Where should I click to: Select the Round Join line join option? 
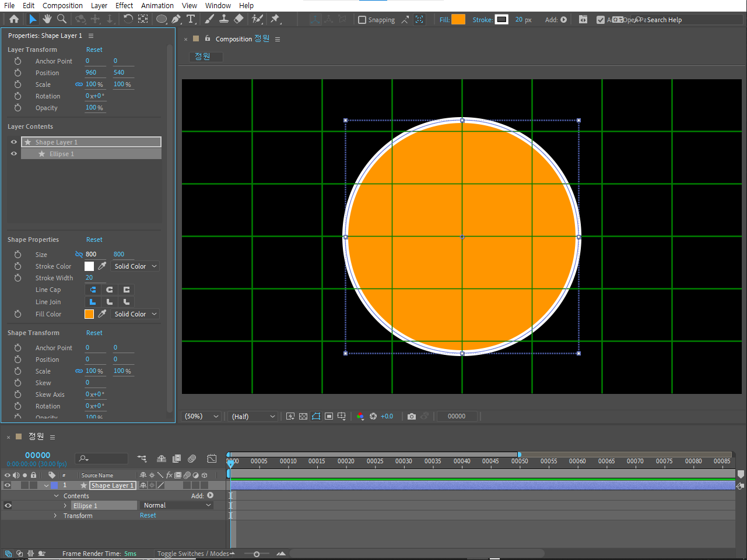coord(110,302)
